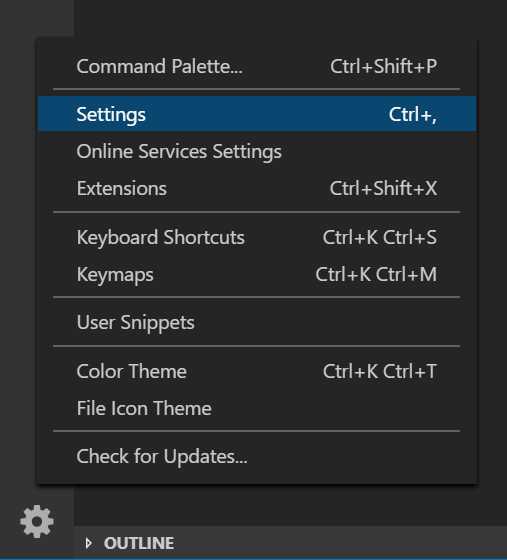Click the Ctrl+Shift+P shortcut label
The image size is (507, 560).
[x=383, y=66]
